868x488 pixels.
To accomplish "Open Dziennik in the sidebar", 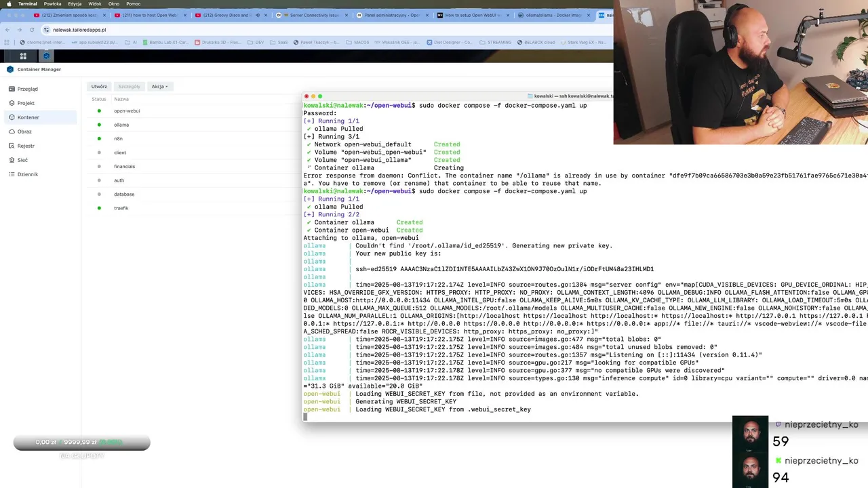I will [x=41, y=174].
